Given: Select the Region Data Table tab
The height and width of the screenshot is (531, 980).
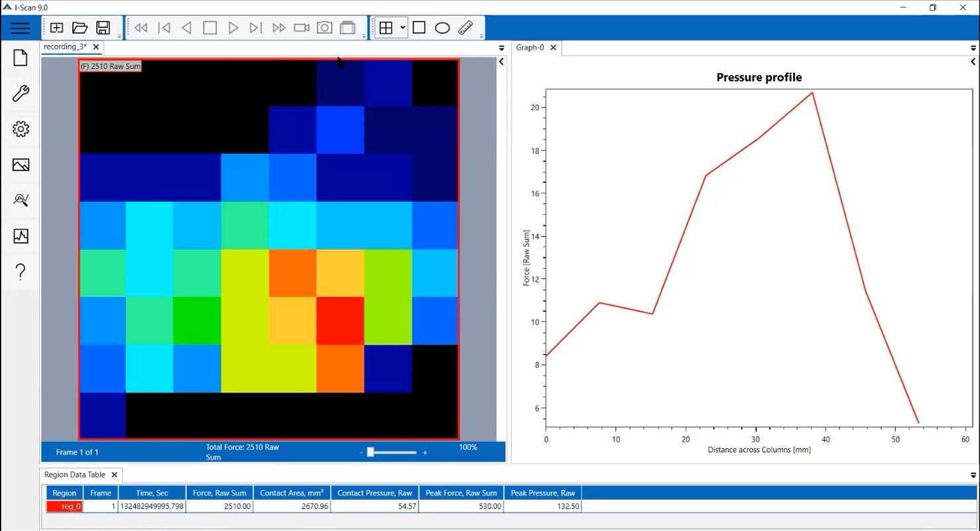Looking at the screenshot, I should [74, 475].
